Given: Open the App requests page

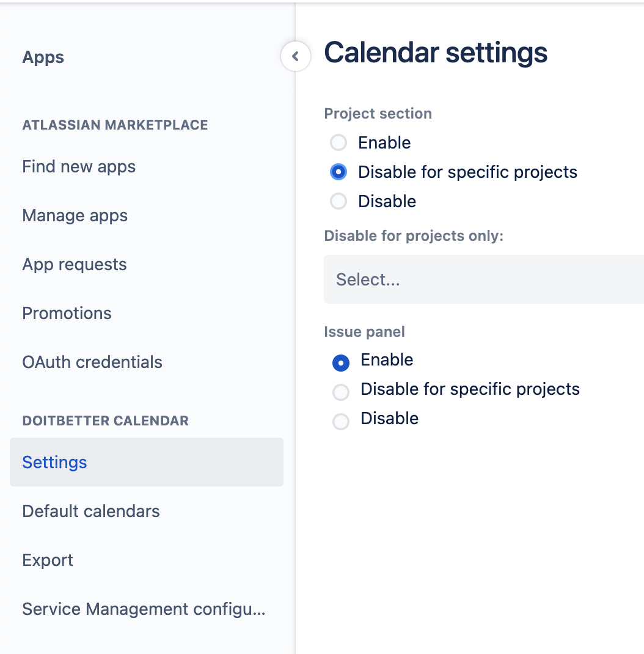Looking at the screenshot, I should tap(75, 265).
